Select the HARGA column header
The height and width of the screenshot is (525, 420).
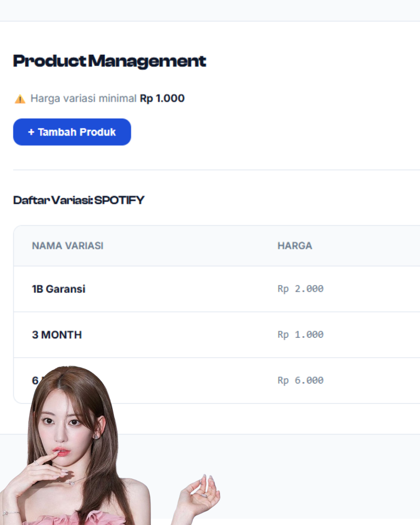(x=295, y=246)
